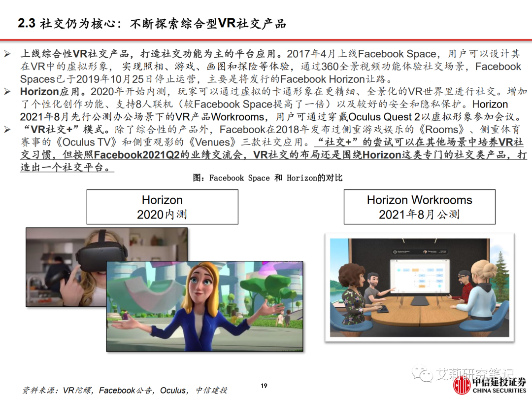
Task: Click the source note '资料来源: VR陀螺'
Action: pyautogui.click(x=58, y=390)
